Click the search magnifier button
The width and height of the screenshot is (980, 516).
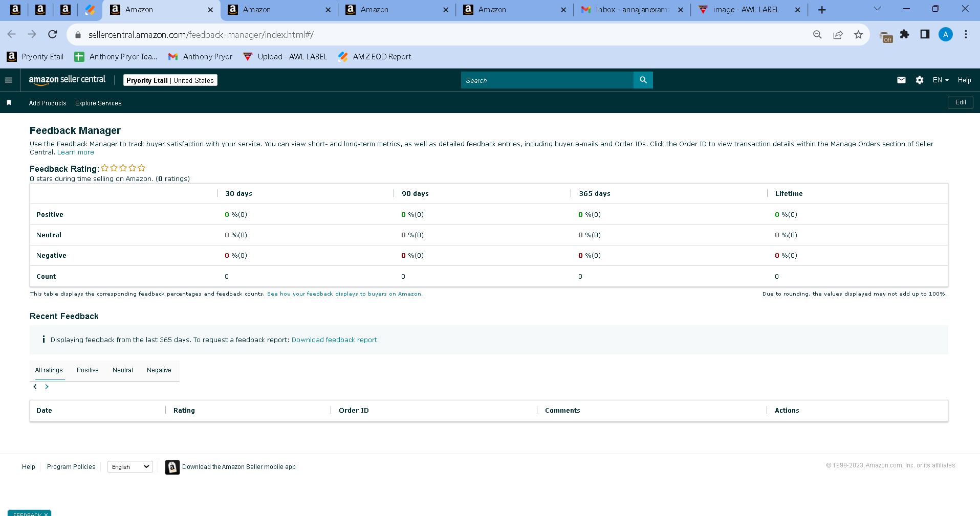point(643,80)
